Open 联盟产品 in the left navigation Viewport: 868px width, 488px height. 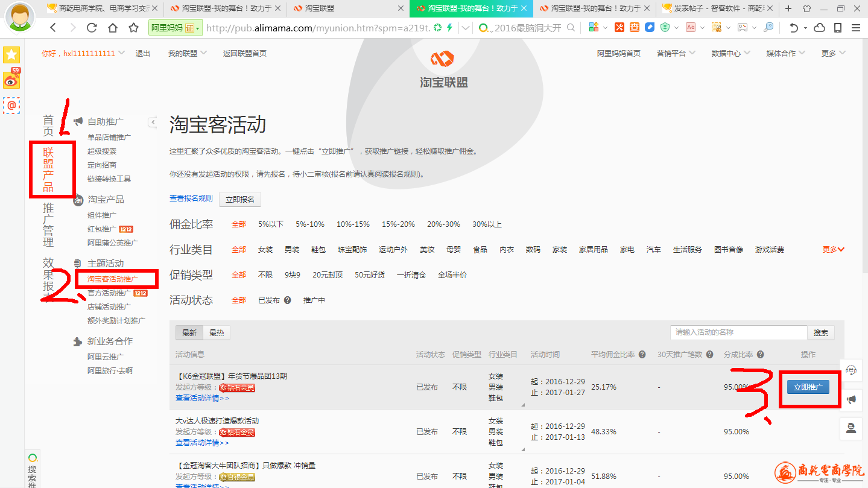point(48,170)
